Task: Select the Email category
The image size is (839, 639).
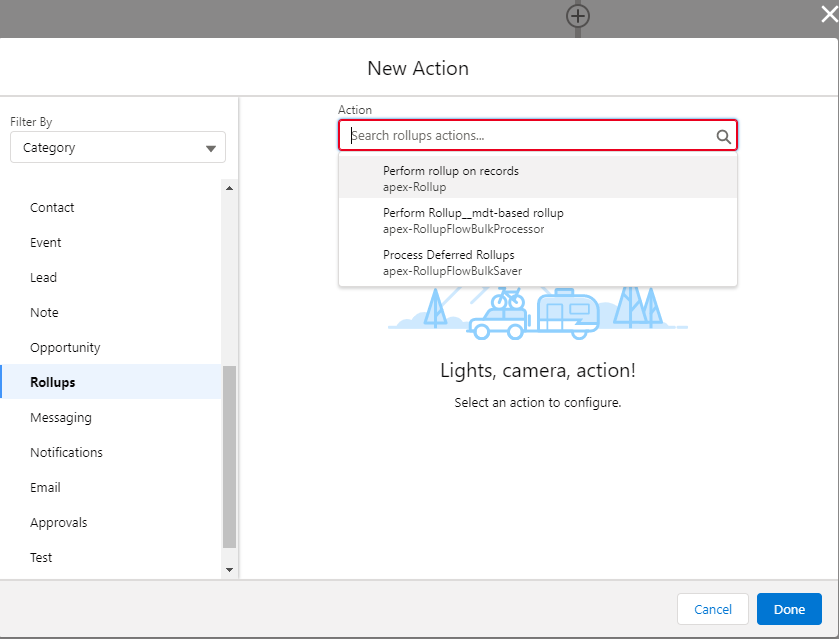Action: pos(45,487)
